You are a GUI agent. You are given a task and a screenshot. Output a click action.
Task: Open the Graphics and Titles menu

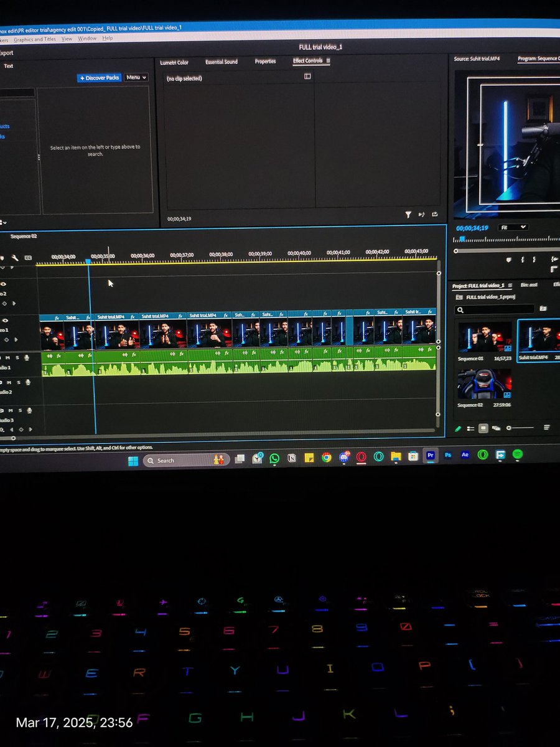[x=35, y=39]
